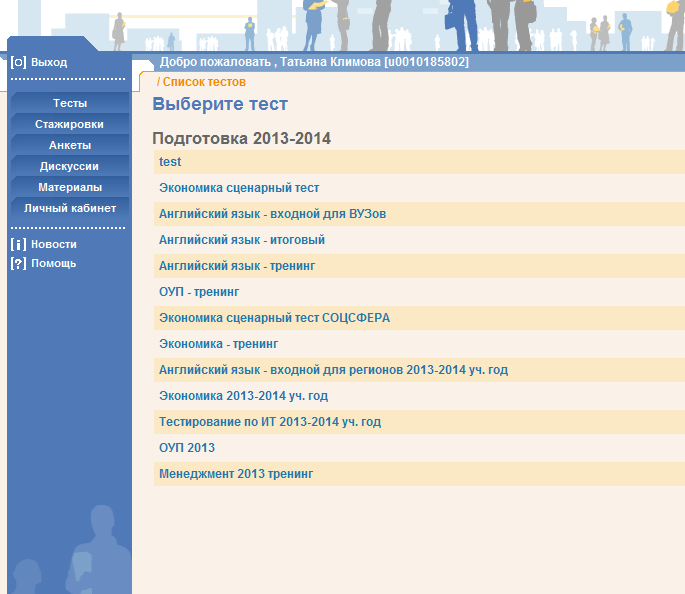Choose Английский язык - тренинг

coord(237,266)
